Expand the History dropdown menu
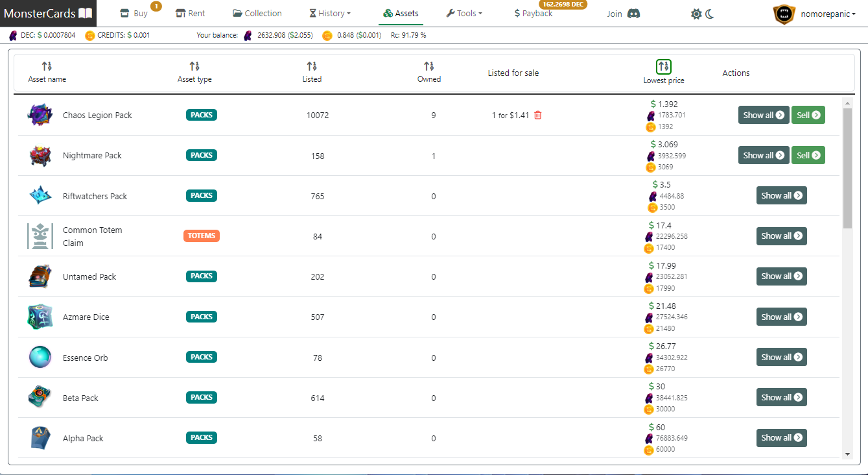The height and width of the screenshot is (475, 868). point(330,13)
